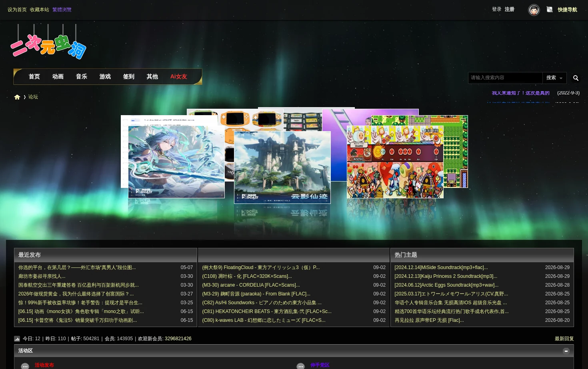The height and width of the screenshot is (369, 588).
Task: Open post (M3-30) arcane - CORDELIA
Action: 251,285
